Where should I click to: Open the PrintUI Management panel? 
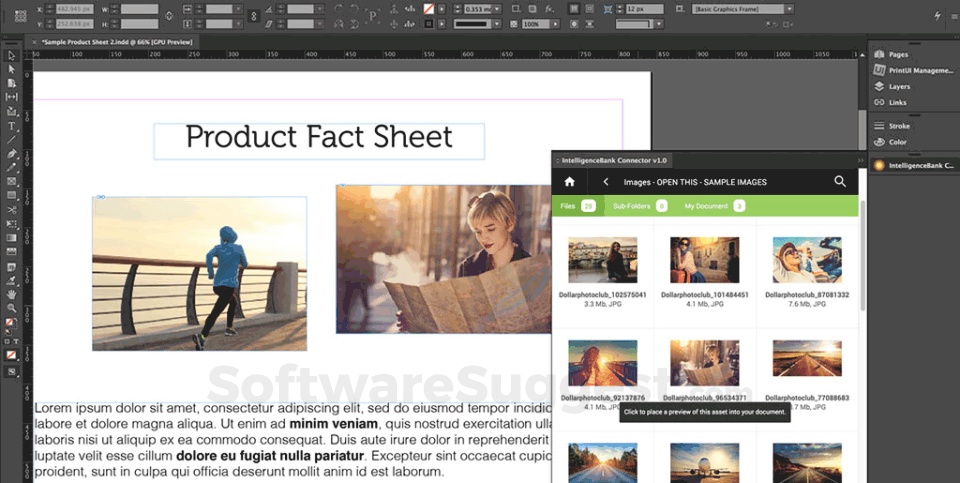tap(911, 70)
